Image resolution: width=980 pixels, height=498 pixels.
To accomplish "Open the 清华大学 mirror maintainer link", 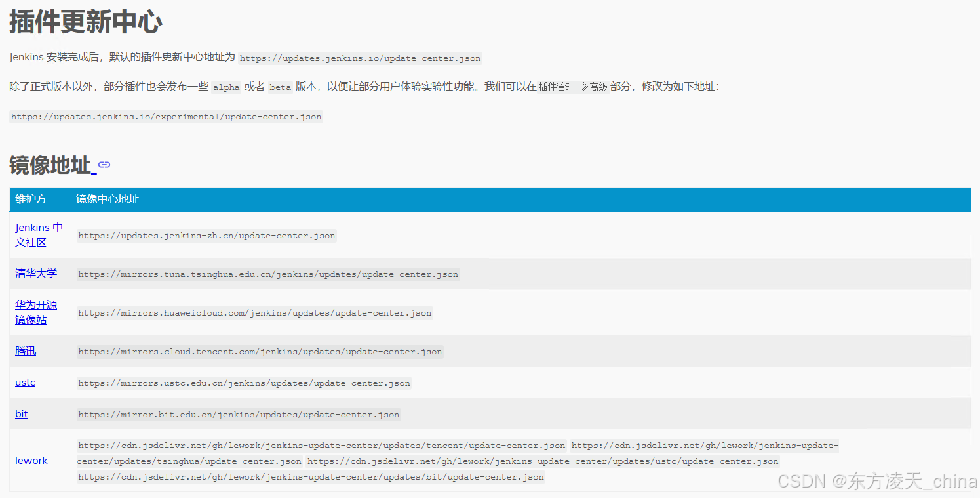I will pos(36,274).
